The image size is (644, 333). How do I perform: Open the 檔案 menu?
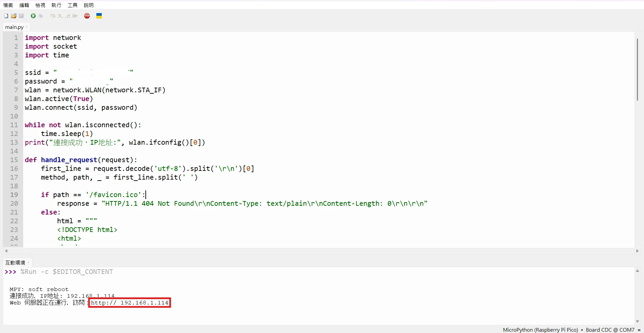(8, 5)
